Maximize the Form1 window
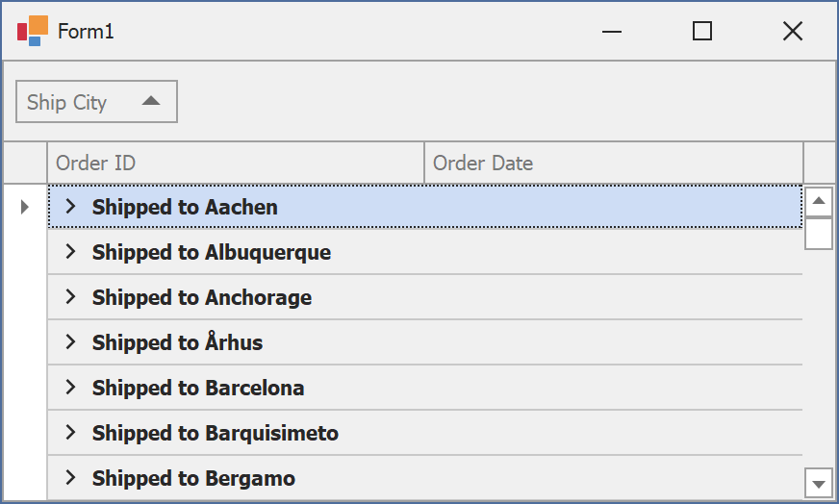The height and width of the screenshot is (504, 839). 702,32
